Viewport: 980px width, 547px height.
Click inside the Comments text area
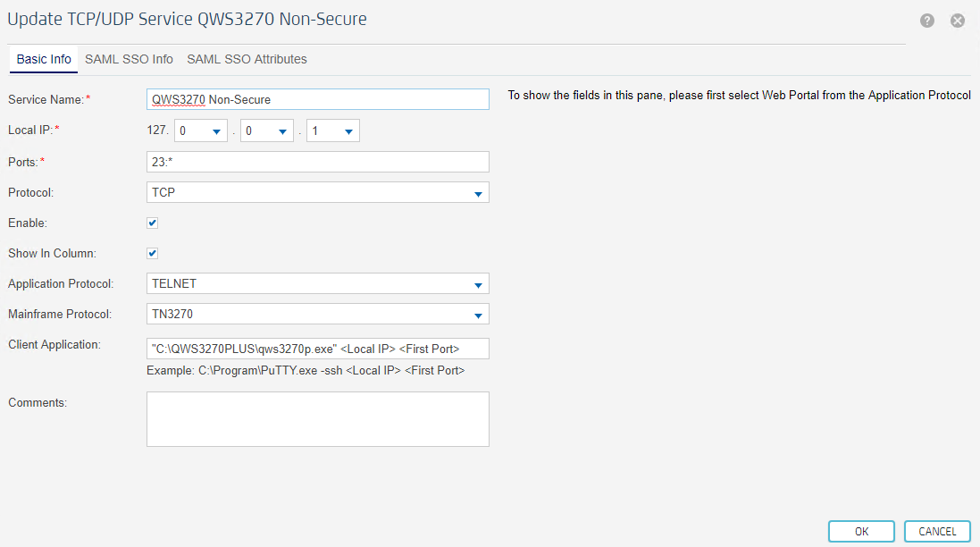pyautogui.click(x=317, y=418)
